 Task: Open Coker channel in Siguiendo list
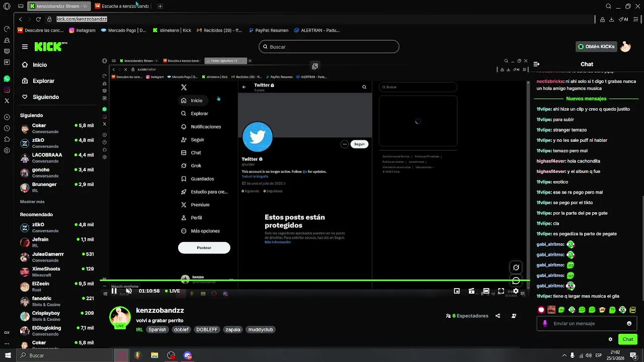click(57, 128)
